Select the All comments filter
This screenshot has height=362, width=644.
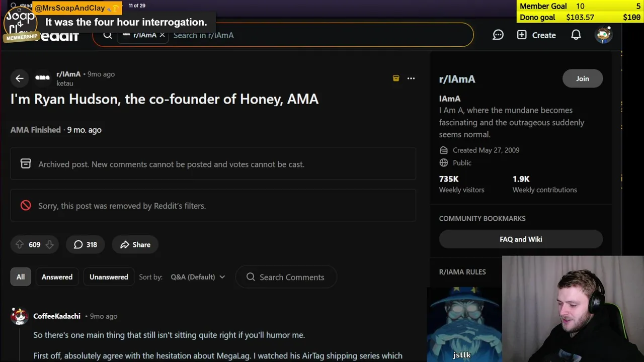21,277
